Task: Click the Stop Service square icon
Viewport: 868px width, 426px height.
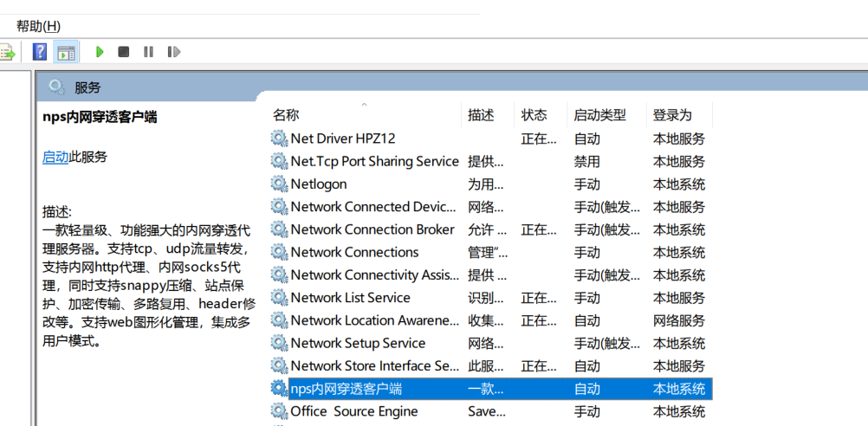Action: tap(124, 52)
